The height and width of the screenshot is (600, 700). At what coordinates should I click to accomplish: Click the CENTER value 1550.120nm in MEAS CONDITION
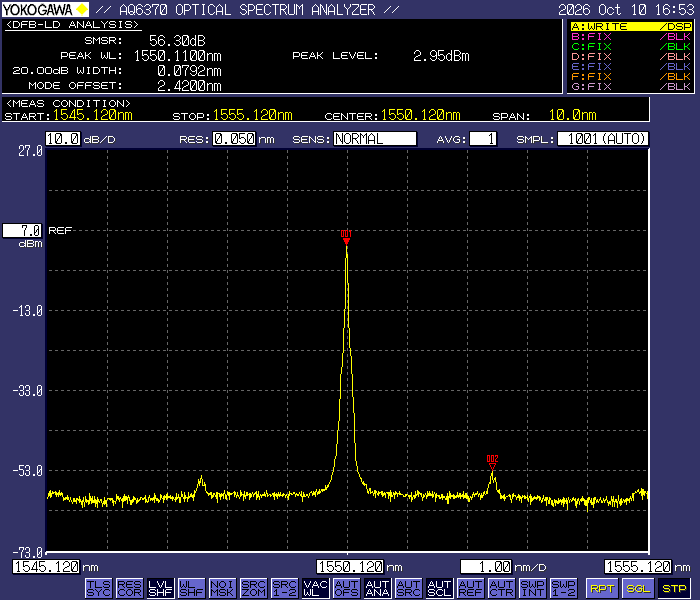tap(421, 115)
